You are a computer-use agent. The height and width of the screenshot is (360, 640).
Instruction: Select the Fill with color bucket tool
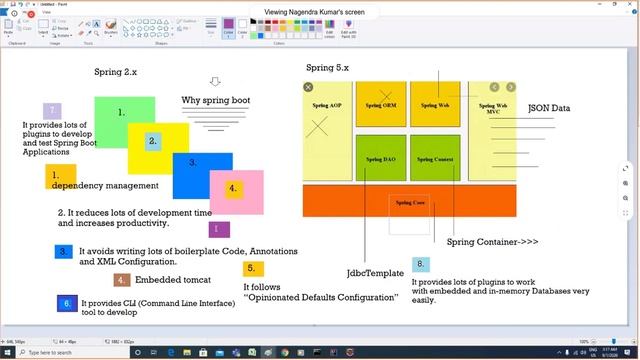coord(88,24)
